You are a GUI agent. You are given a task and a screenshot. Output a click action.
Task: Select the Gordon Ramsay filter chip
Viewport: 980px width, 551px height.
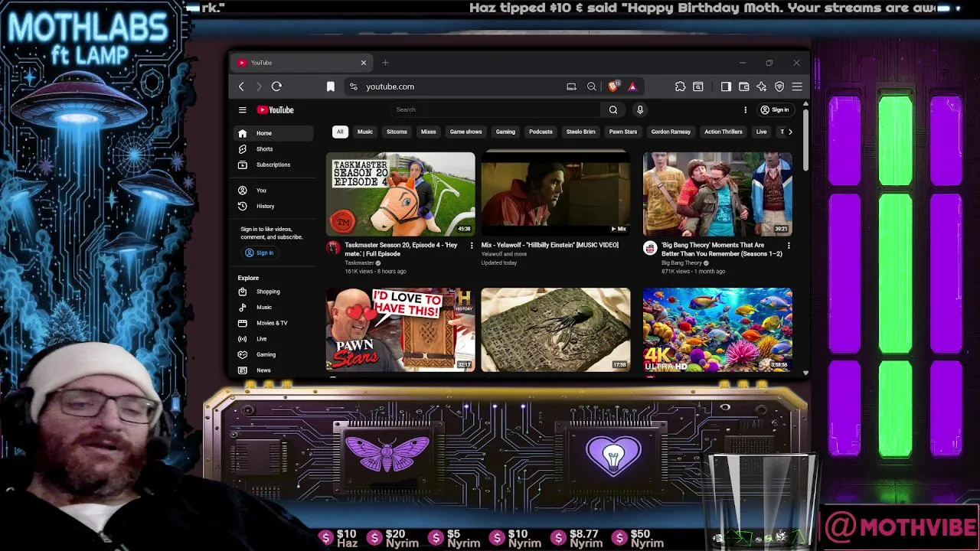click(x=671, y=132)
